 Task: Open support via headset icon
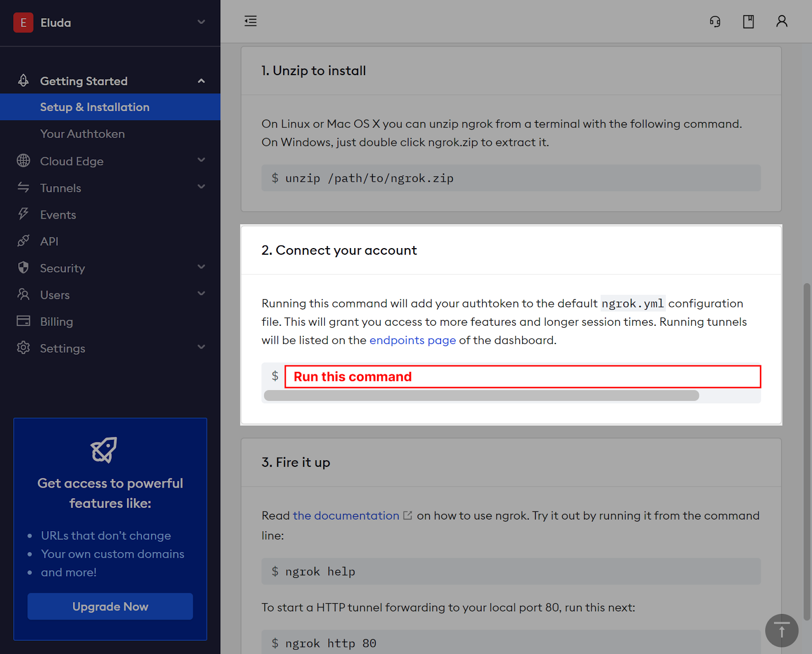pos(715,21)
